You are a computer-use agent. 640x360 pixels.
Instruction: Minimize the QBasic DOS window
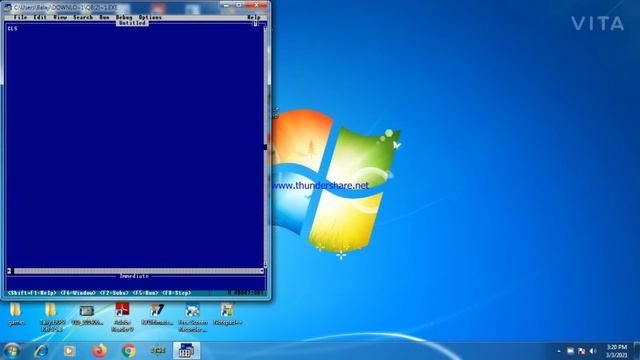click(x=225, y=5)
